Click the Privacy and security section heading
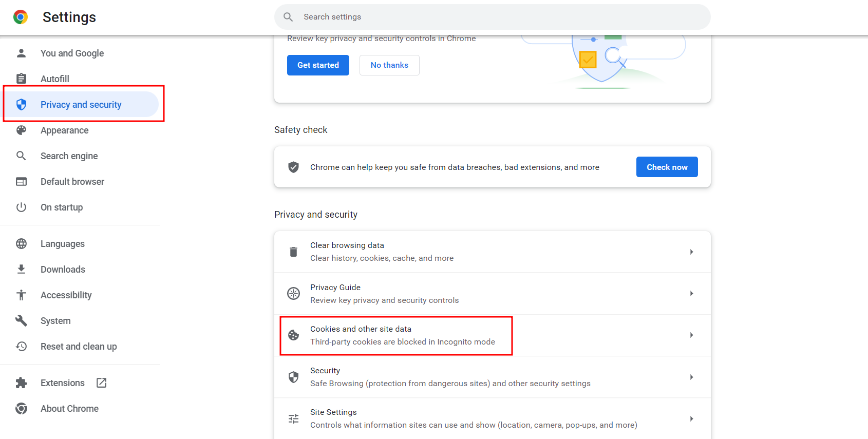This screenshot has width=868, height=439. click(316, 215)
